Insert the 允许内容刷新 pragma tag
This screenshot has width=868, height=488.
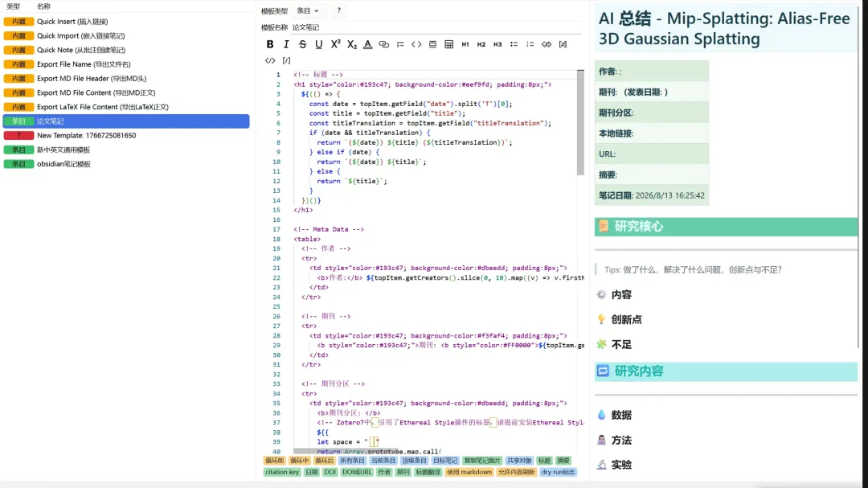click(x=516, y=472)
